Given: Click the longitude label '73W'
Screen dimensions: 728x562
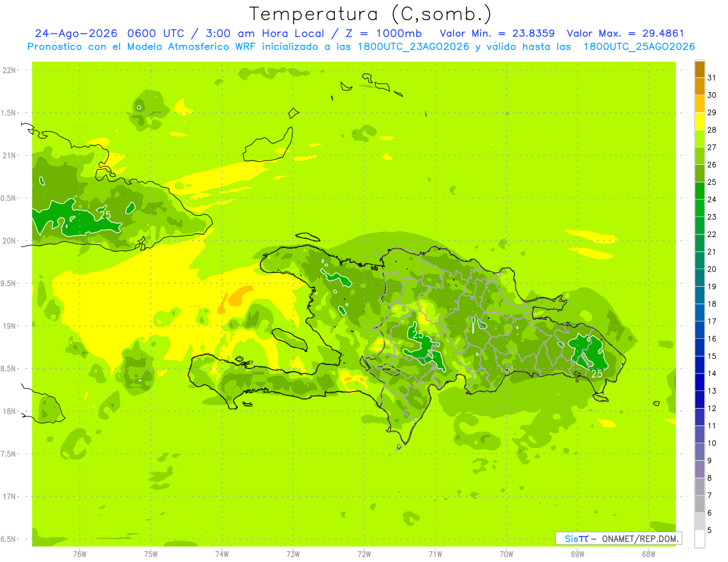Looking at the screenshot, I should click(x=293, y=554).
